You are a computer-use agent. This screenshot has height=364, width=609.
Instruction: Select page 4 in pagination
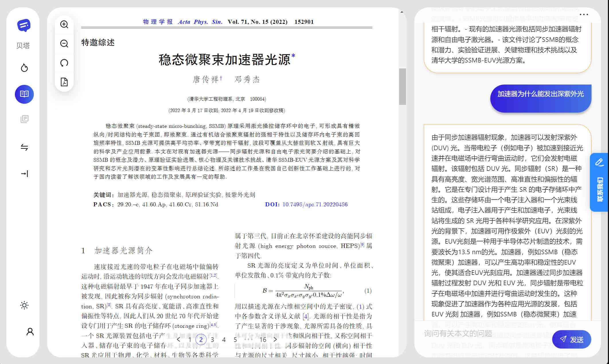[x=224, y=340]
